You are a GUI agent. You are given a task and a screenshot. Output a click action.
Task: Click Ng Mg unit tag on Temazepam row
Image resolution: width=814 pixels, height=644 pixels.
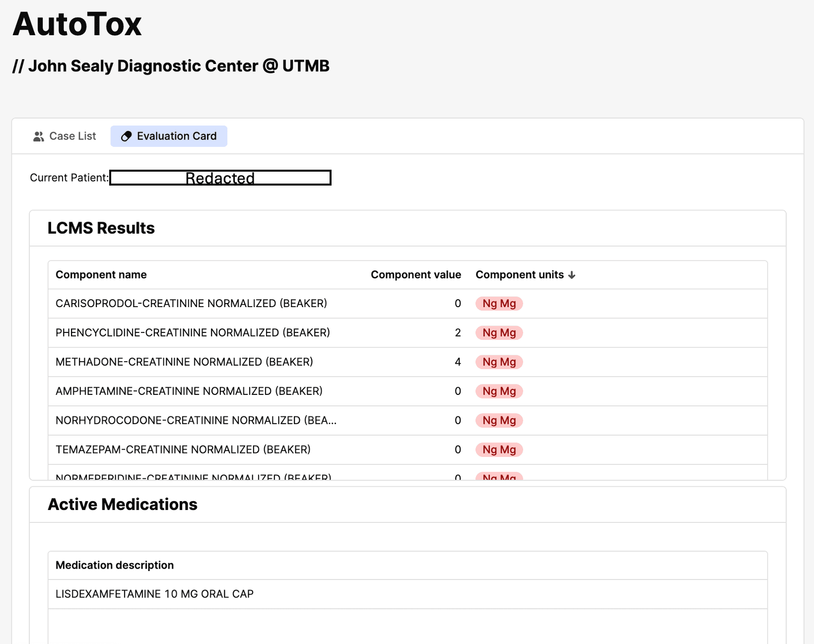[499, 450]
